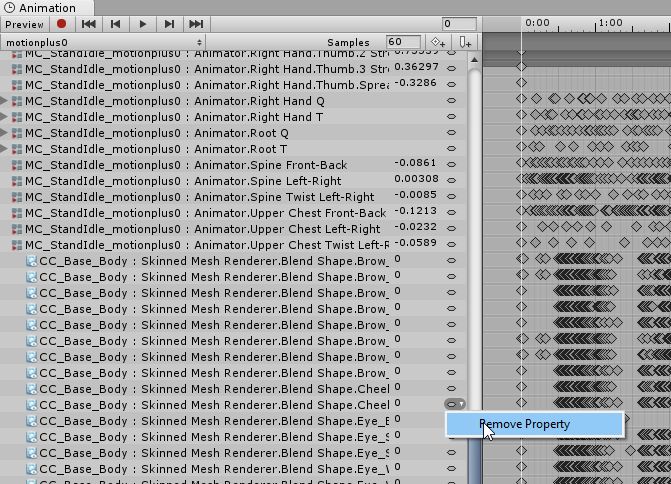This screenshot has height=484, width=671.
Task: Open the motionplus0 clip dropdown
Action: point(103,42)
